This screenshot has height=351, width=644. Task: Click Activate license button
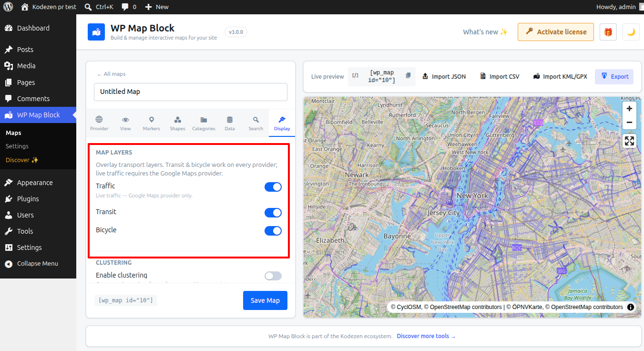pos(556,32)
